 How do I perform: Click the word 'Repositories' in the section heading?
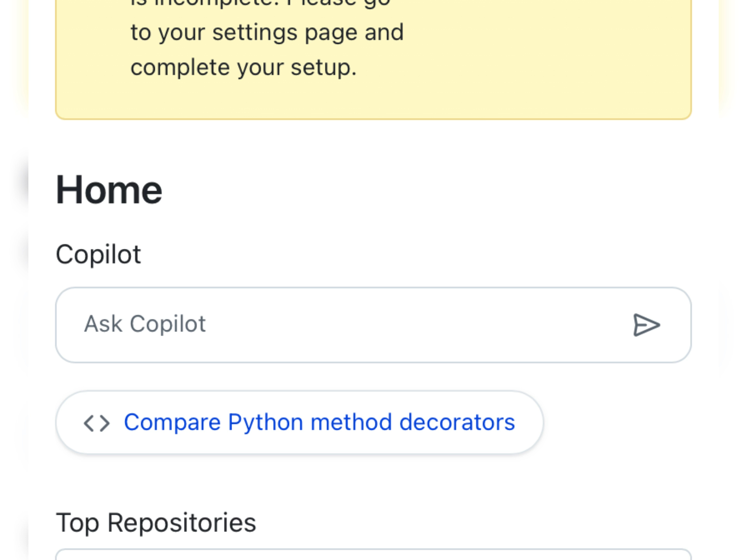tap(182, 523)
